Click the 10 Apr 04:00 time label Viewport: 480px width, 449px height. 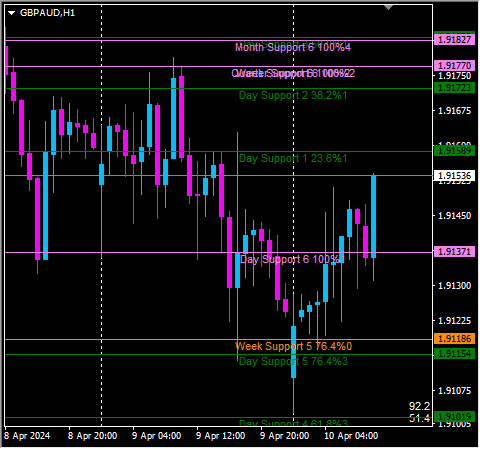[x=351, y=436]
